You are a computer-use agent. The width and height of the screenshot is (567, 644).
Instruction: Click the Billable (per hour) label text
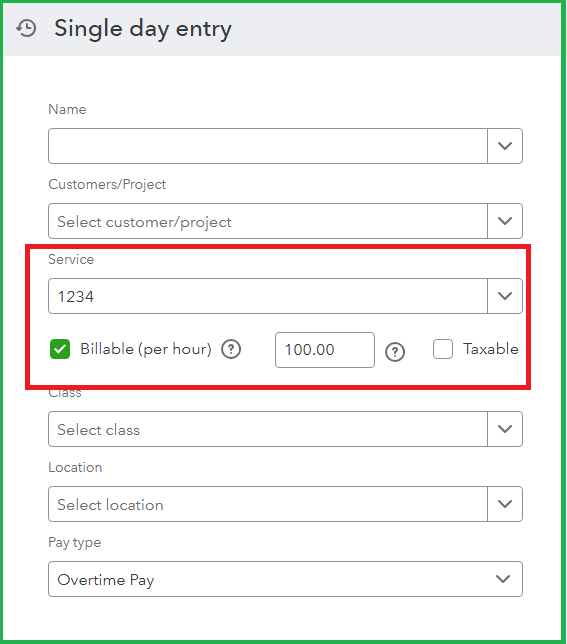[146, 350]
